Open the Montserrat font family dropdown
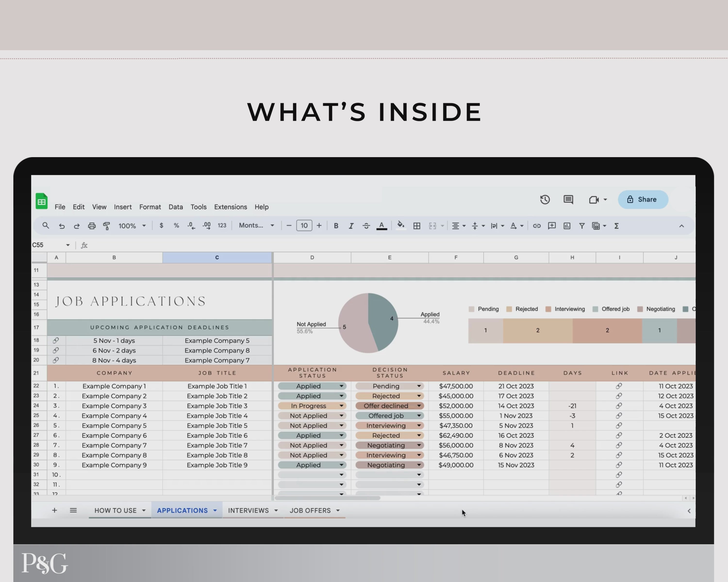728x582 pixels. click(x=256, y=225)
